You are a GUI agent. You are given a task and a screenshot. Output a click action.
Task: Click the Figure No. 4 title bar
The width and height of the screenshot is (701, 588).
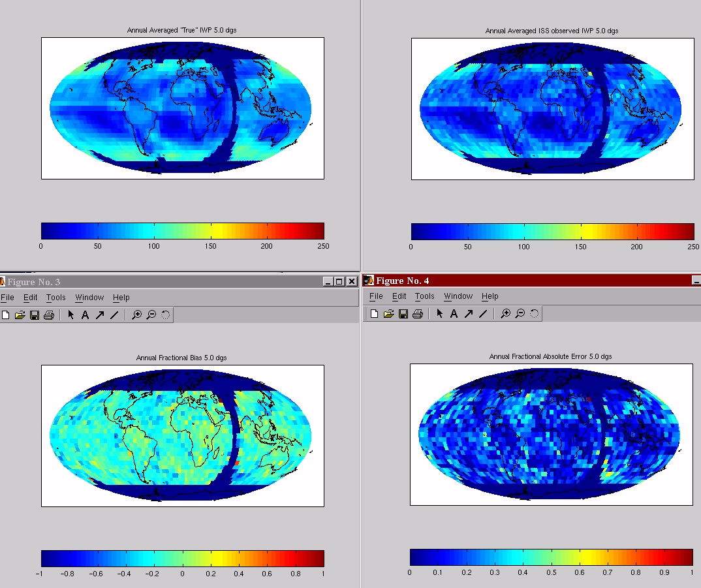pos(531,281)
